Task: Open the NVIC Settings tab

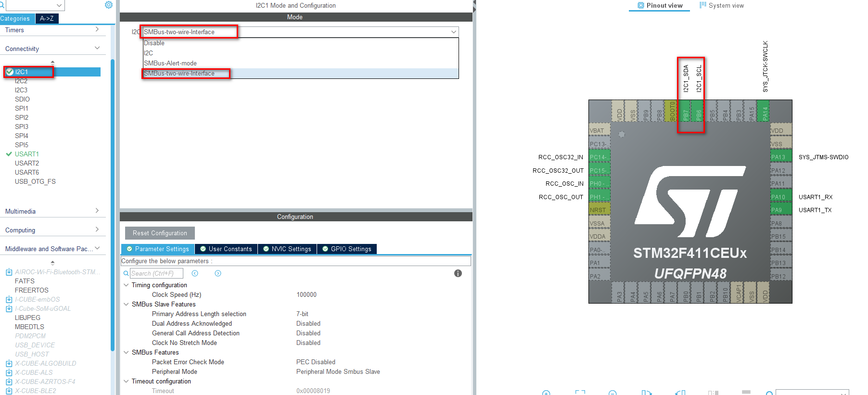Action: 287,249
